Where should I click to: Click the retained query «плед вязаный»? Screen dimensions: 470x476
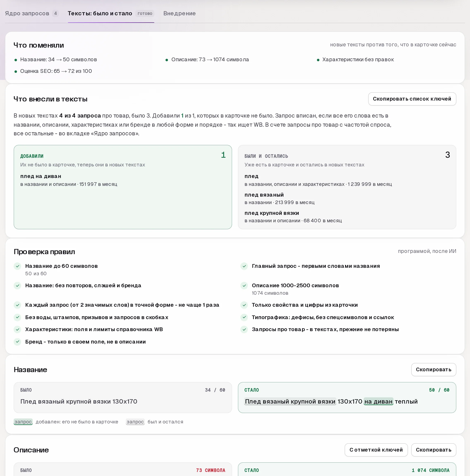[264, 195]
